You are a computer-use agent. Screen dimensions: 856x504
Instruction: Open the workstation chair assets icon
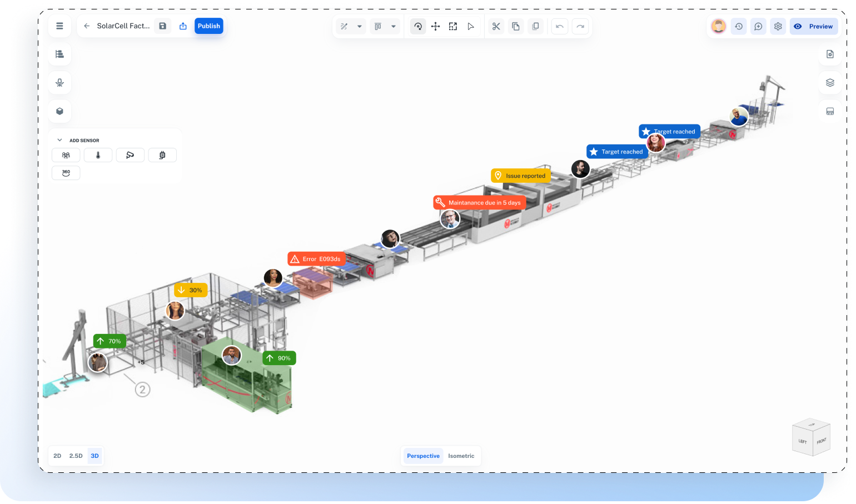click(x=59, y=83)
